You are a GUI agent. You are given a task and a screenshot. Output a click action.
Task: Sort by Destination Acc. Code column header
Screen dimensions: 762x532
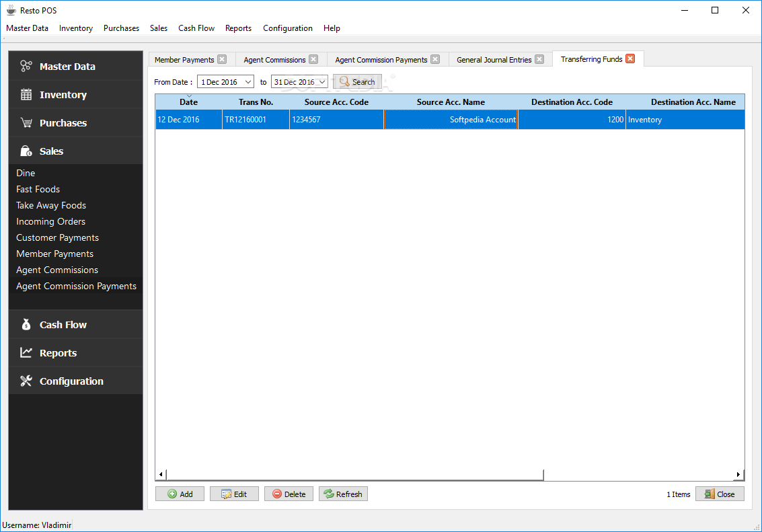(572, 102)
